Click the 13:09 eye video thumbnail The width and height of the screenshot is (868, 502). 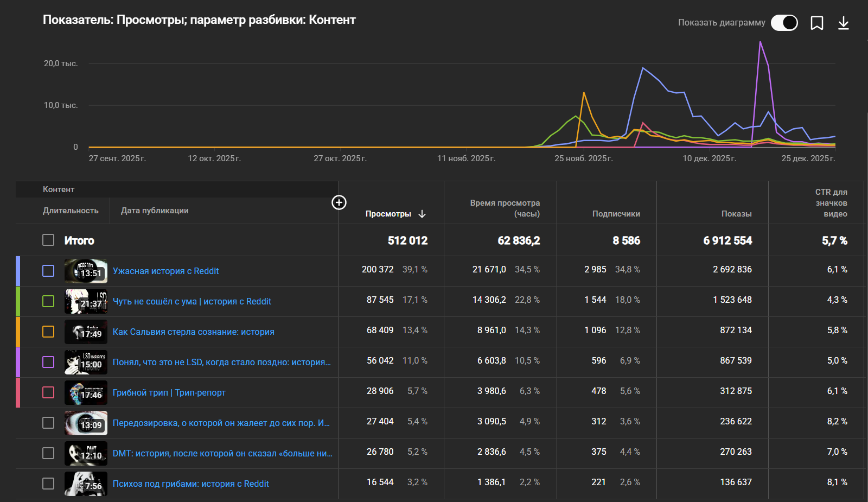(x=86, y=423)
